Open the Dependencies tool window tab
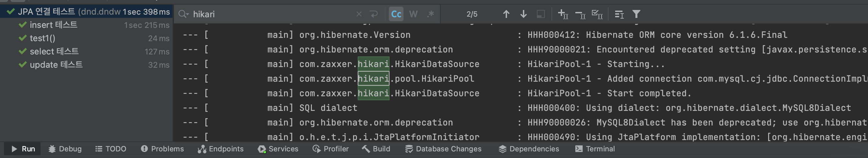 (x=529, y=149)
